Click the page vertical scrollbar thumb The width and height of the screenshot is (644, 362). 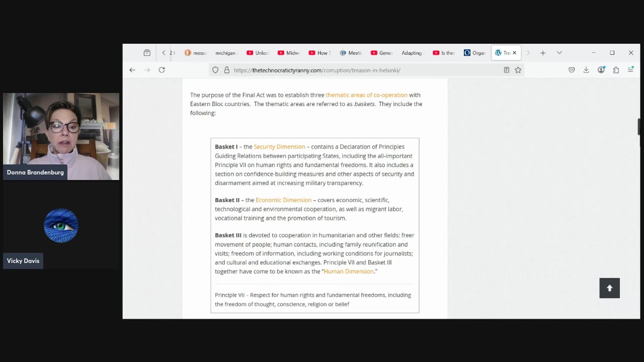tap(639, 127)
